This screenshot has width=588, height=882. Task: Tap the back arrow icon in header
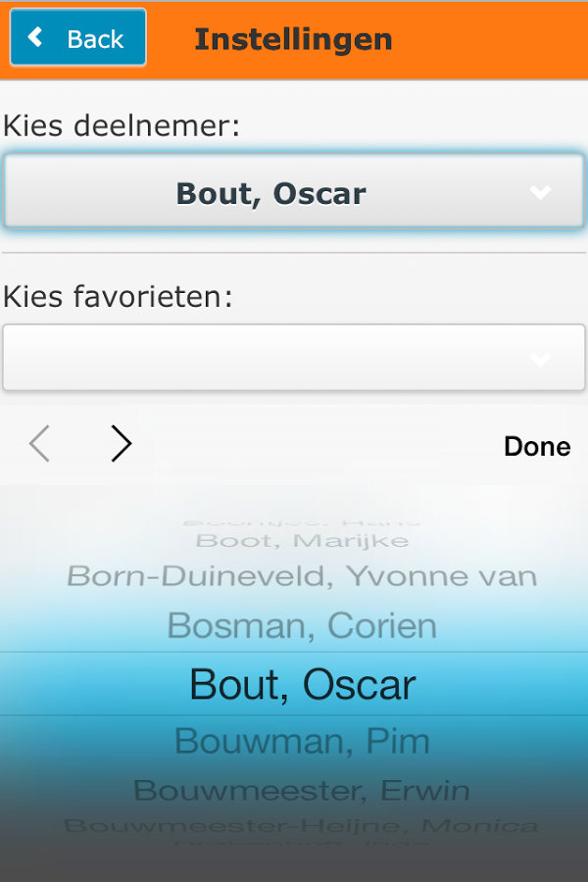point(36,38)
